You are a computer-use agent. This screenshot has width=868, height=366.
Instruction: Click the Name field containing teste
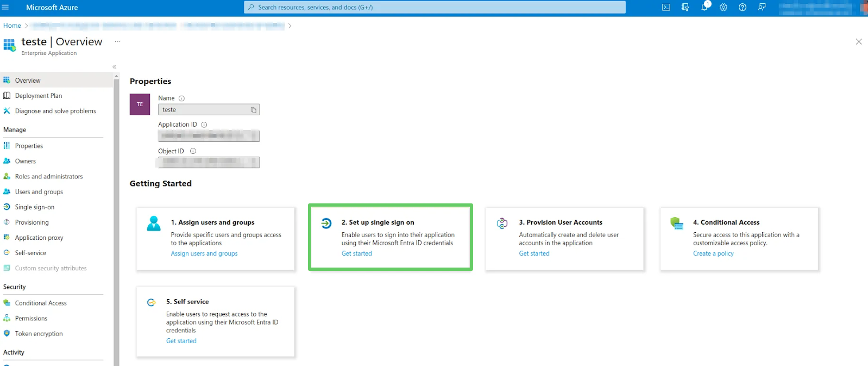[209, 109]
